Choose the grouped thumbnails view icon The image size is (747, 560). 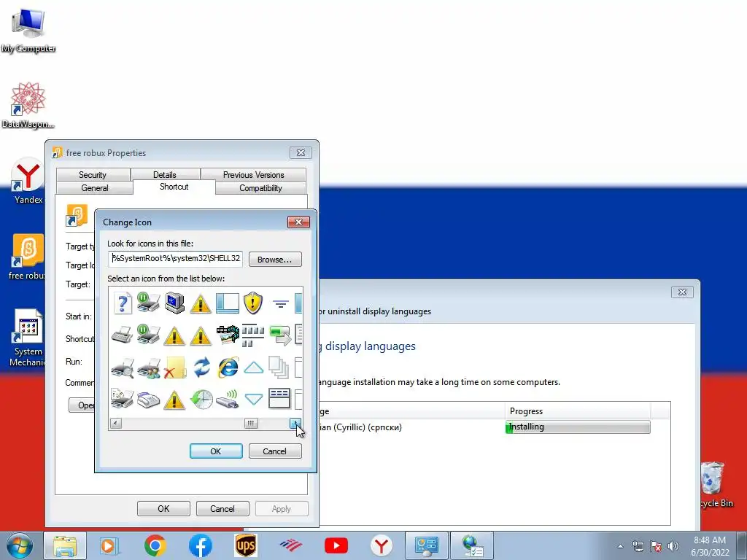(x=253, y=335)
